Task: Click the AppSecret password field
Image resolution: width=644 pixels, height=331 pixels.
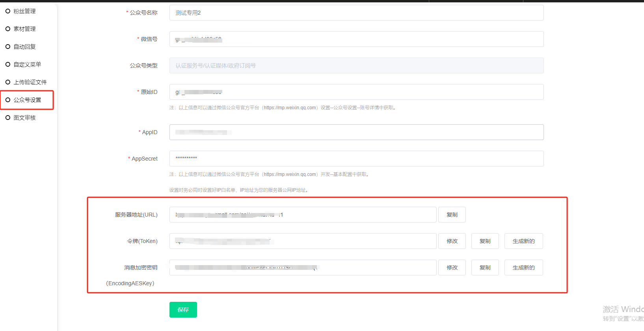Action: tap(356, 159)
